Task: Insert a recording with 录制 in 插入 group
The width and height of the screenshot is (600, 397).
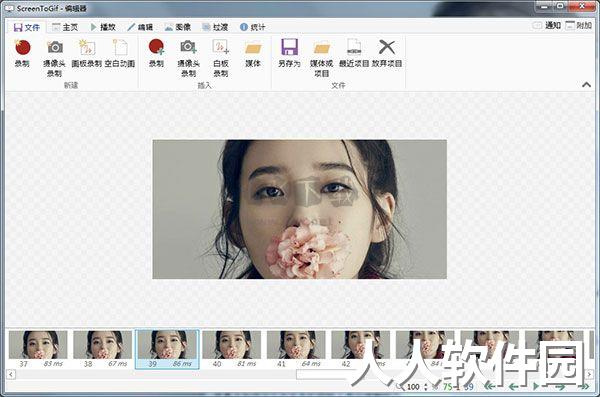Action: click(156, 53)
